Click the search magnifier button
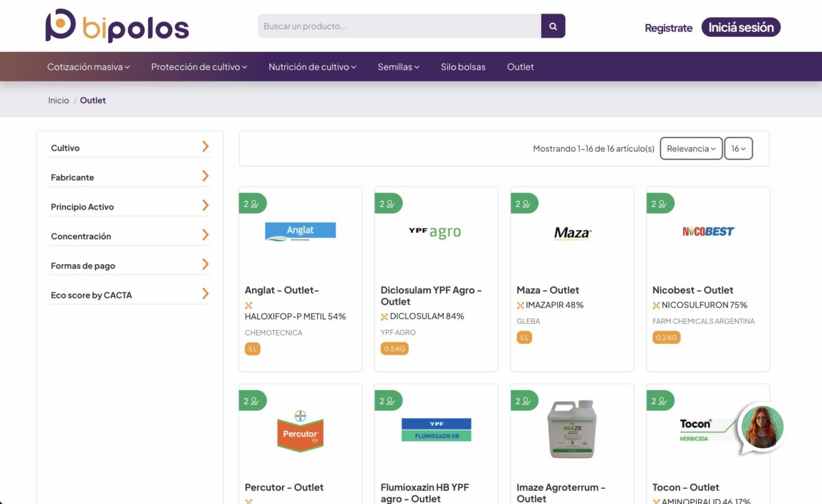The width and height of the screenshot is (822, 504). pyautogui.click(x=553, y=27)
